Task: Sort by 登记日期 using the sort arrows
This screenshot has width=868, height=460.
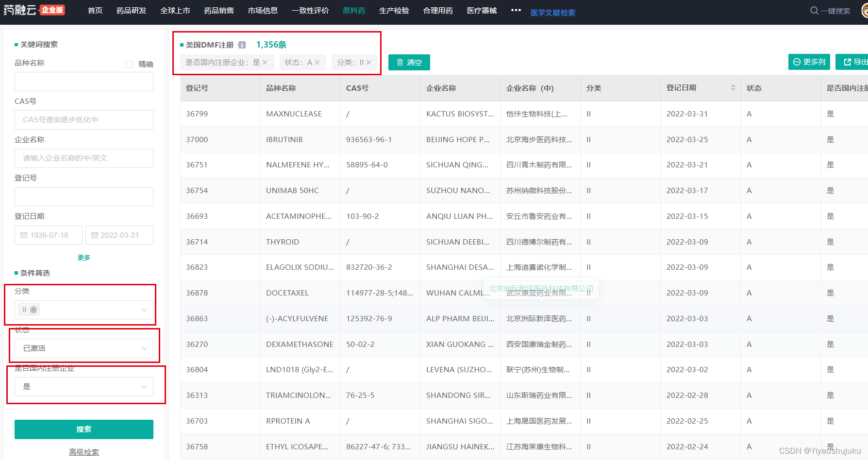Action: tap(733, 88)
